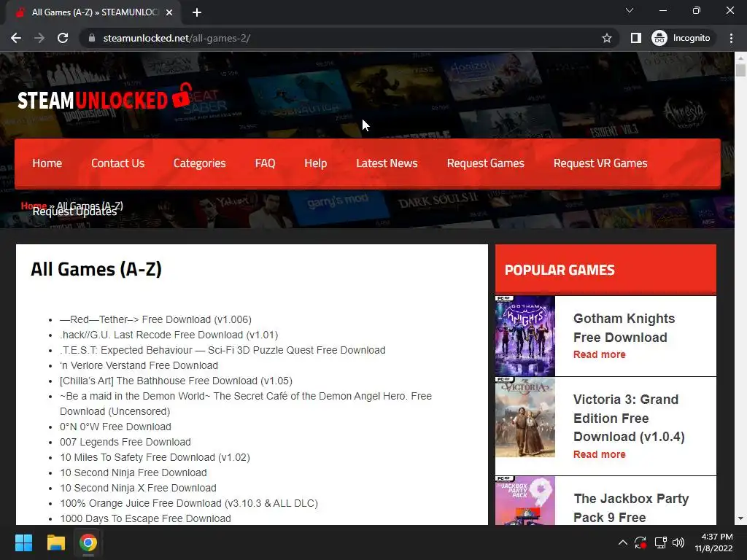Click Read more under Victoria 3
Screen dimensions: 747x560
click(x=600, y=454)
